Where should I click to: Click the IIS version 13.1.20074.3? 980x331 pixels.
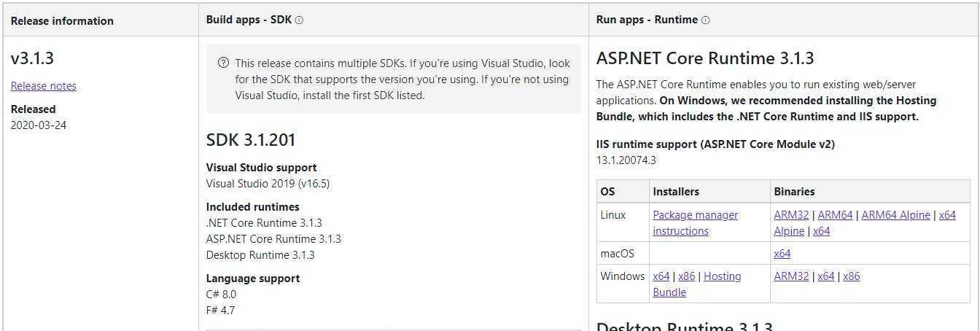click(x=626, y=160)
